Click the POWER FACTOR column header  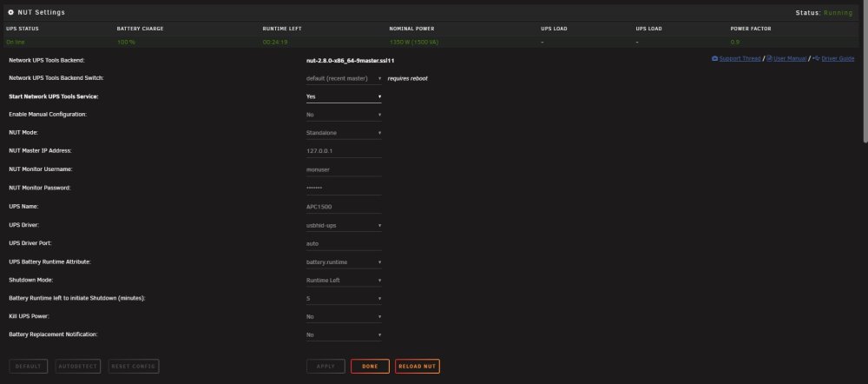(751, 29)
